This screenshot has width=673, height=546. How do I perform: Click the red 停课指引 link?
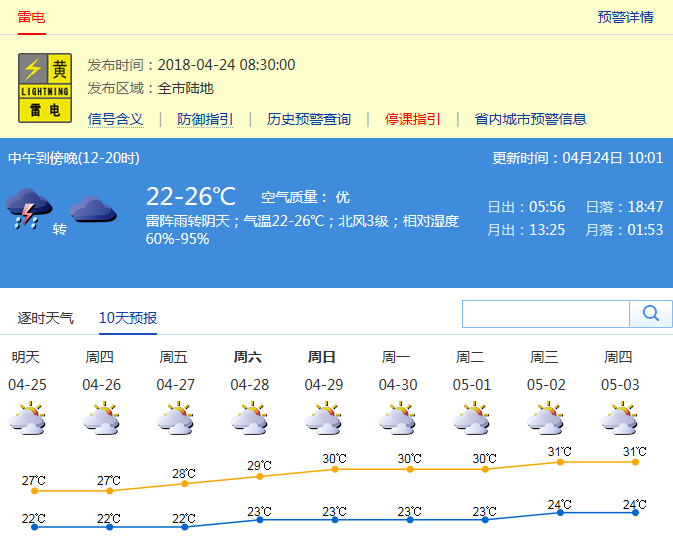(x=412, y=119)
